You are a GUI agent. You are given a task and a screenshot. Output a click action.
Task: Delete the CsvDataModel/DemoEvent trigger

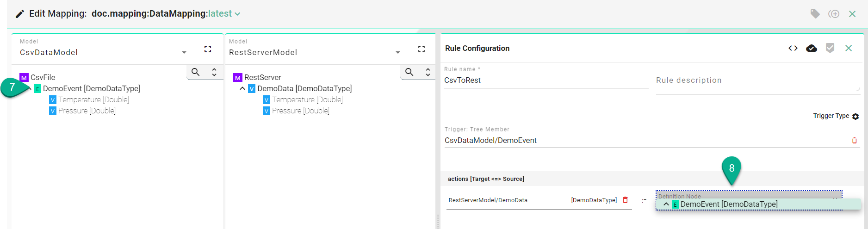854,141
